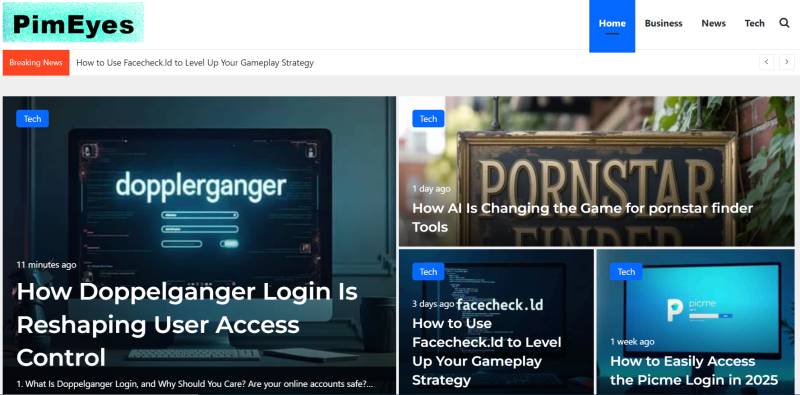The image size is (800, 395).
Task: Select the Home menu item
Action: coord(612,23)
